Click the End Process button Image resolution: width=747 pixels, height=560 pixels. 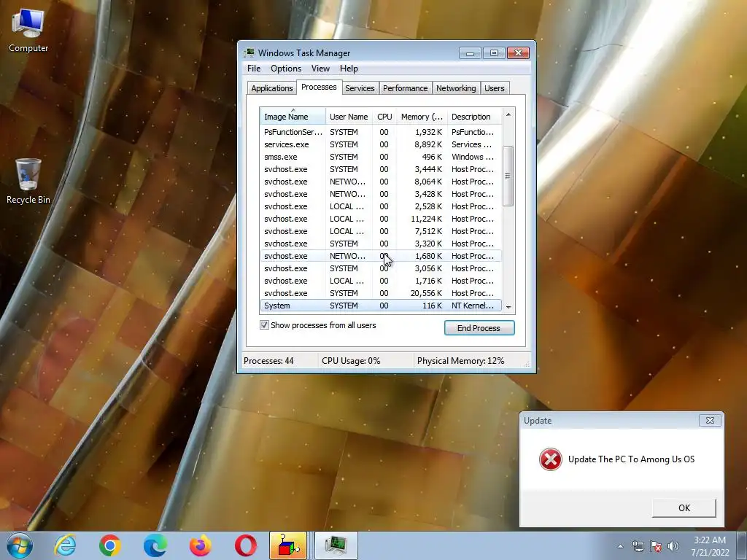(479, 328)
